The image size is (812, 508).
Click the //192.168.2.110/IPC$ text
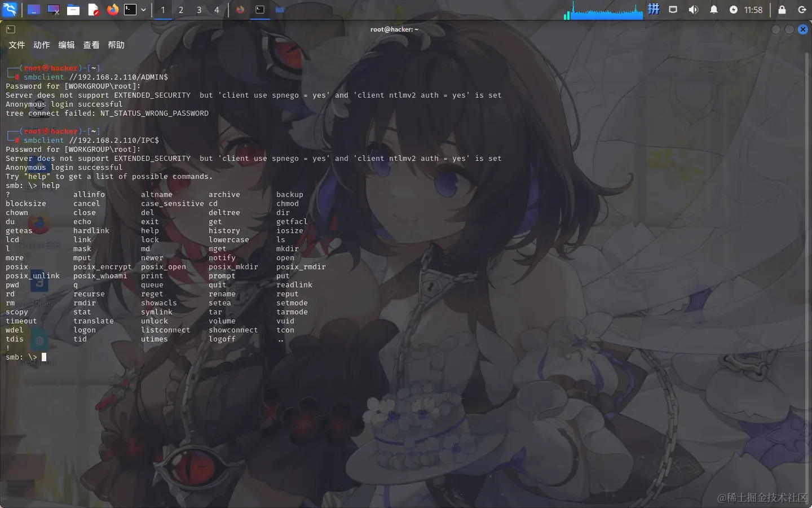pos(114,141)
